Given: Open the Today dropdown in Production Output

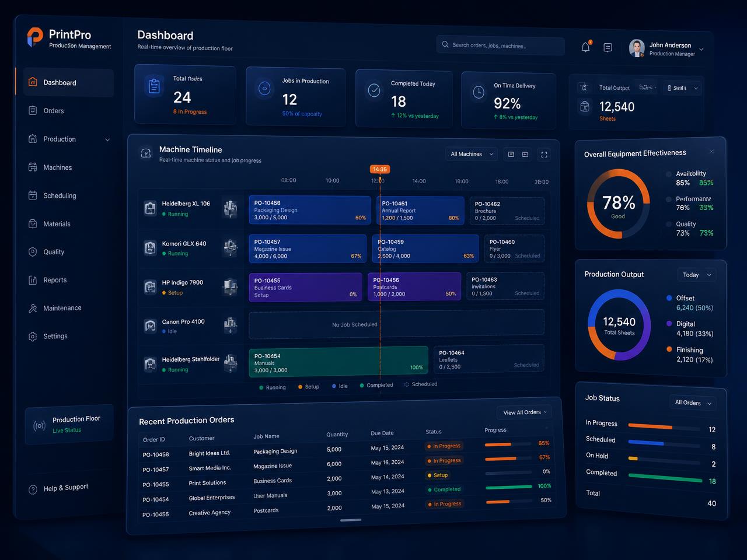Looking at the screenshot, I should coord(697,275).
